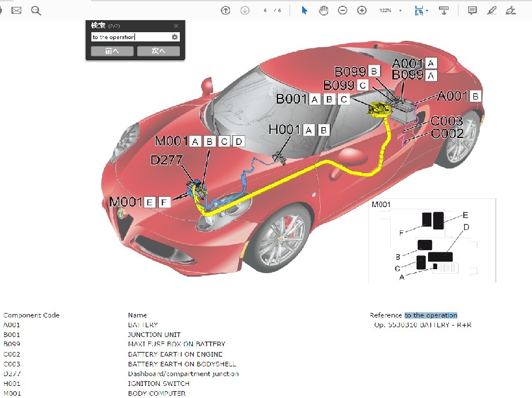Image resolution: width=532 pixels, height=398 pixels.
Task: Open search options gear icon
Action: (175, 37)
